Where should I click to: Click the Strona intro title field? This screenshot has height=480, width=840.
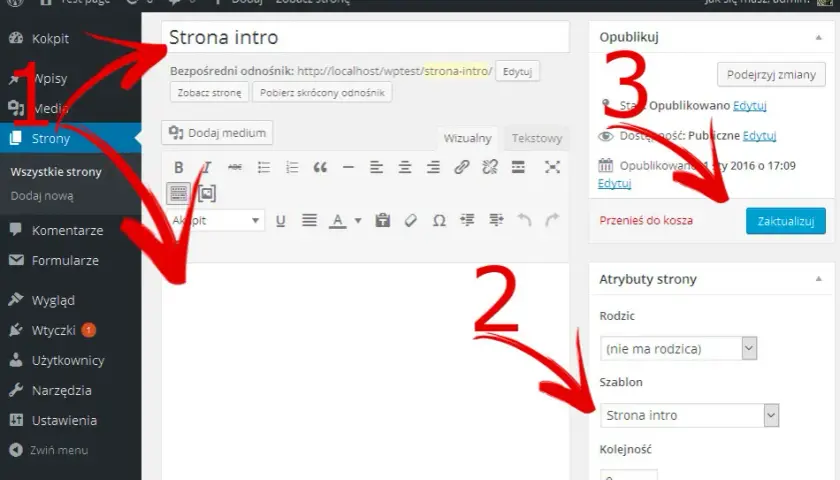click(x=365, y=37)
